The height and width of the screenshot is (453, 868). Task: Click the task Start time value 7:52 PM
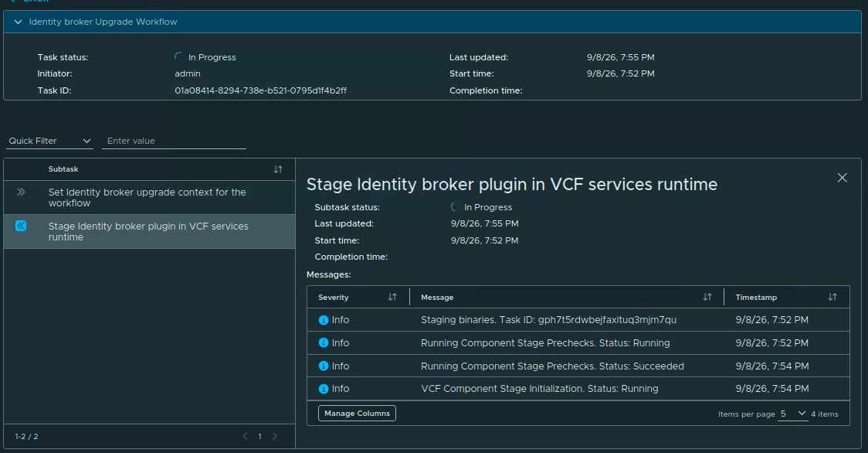pos(621,73)
